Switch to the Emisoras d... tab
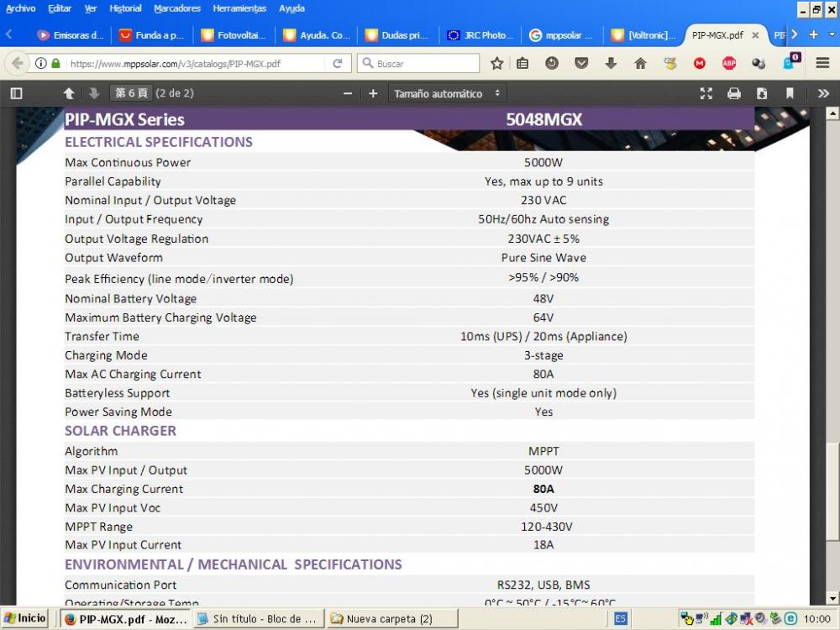The width and height of the screenshot is (840, 630). pyautogui.click(x=71, y=35)
